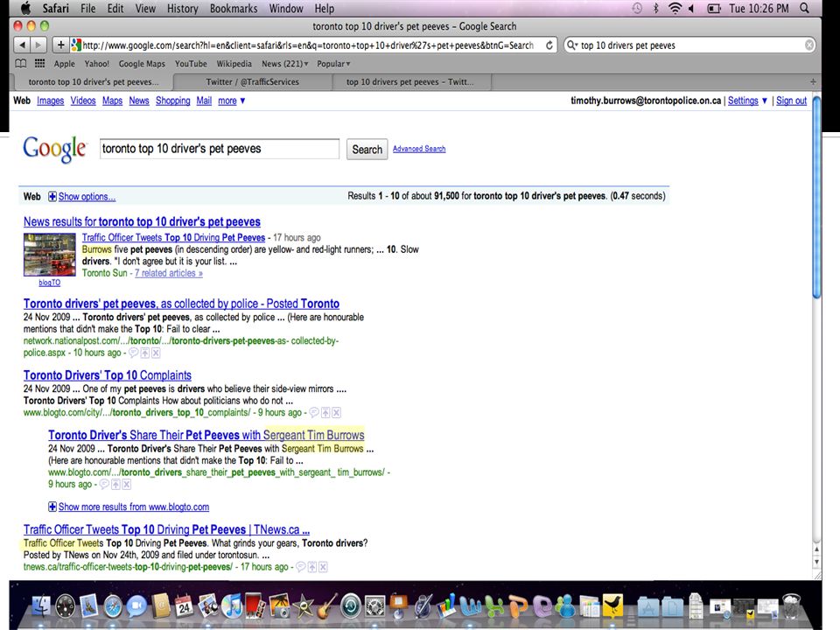Launch Microsoft Word from the Dock
This screenshot has width=840, height=630.
471,605
